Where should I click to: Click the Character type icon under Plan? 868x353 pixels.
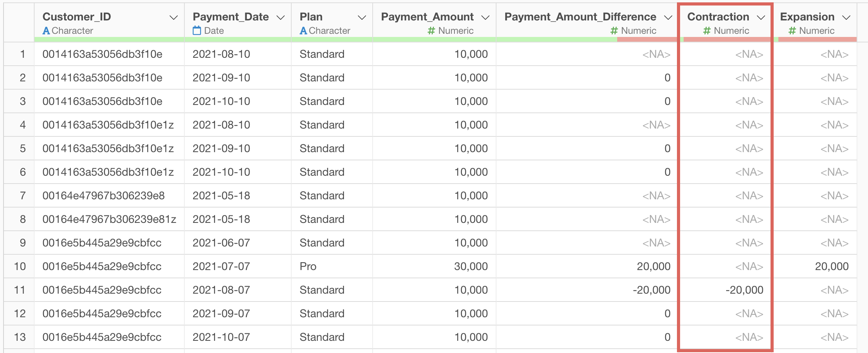(x=303, y=31)
